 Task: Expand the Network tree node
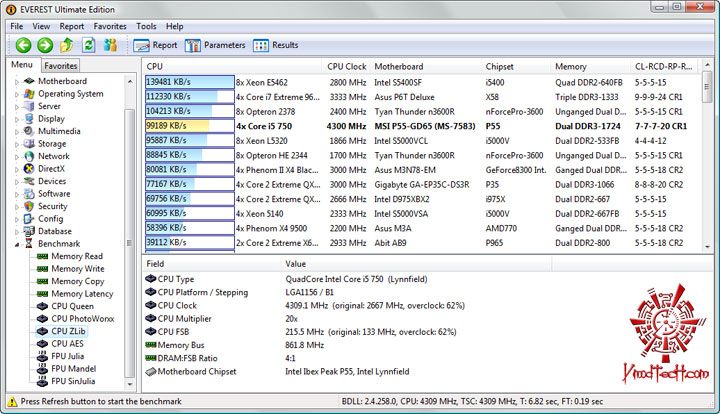(17, 157)
